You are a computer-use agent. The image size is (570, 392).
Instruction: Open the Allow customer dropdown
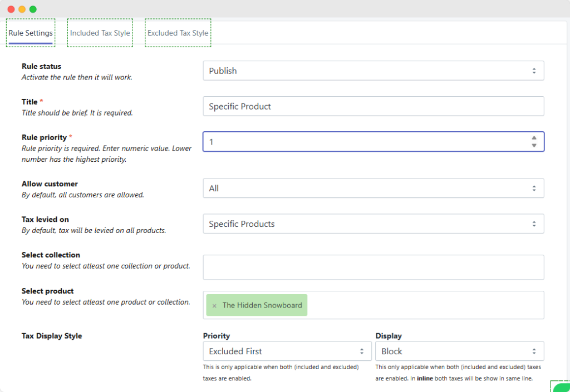click(x=373, y=188)
